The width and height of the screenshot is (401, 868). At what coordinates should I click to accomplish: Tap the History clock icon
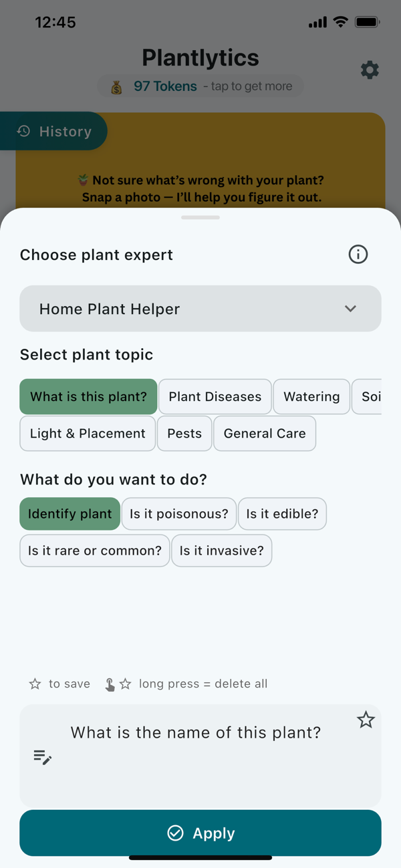pyautogui.click(x=24, y=131)
